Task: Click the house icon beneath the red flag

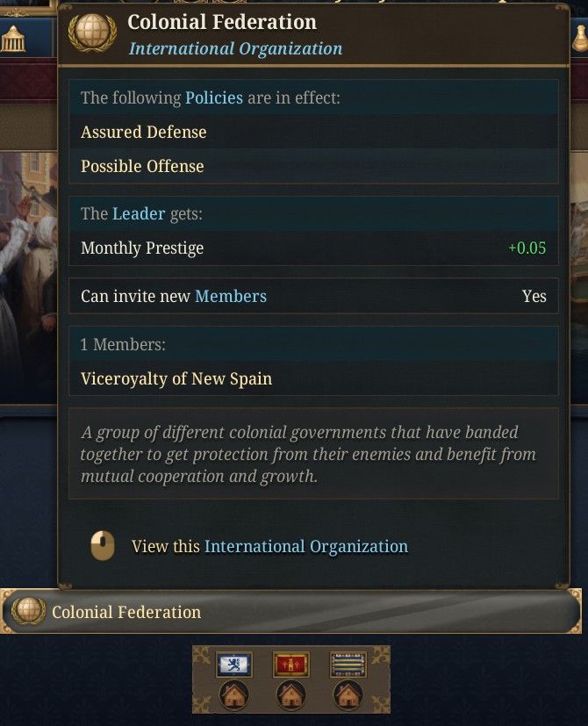Action: point(291,694)
